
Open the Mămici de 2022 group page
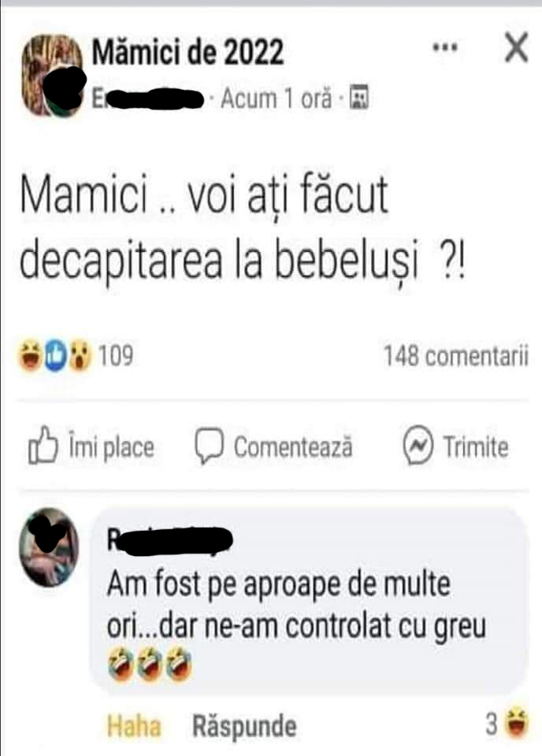187,52
